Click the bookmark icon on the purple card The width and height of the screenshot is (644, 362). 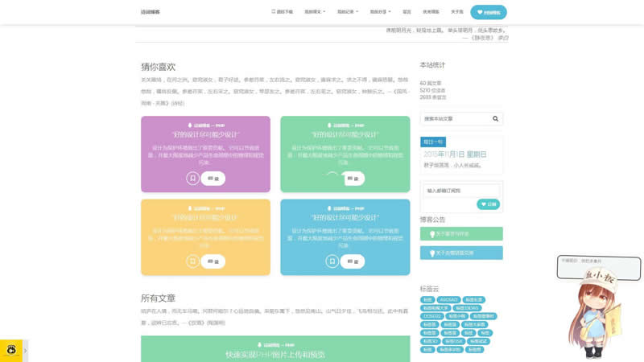click(x=192, y=178)
